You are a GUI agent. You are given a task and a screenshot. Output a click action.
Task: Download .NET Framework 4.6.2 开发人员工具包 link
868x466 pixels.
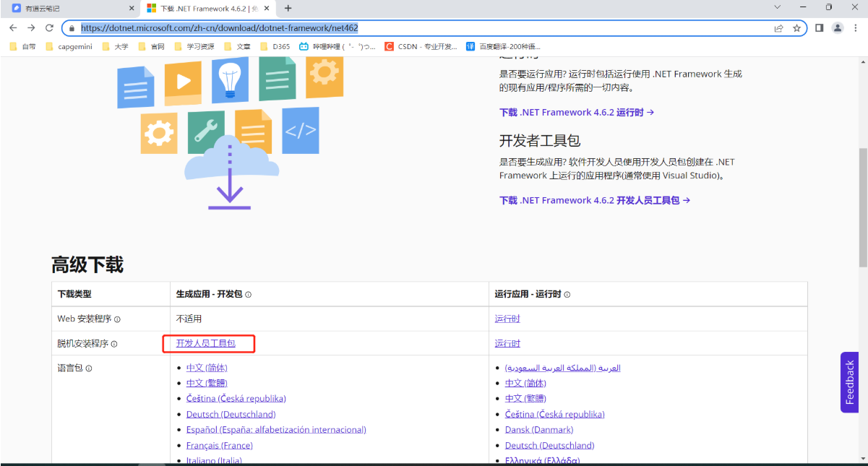pyautogui.click(x=595, y=201)
